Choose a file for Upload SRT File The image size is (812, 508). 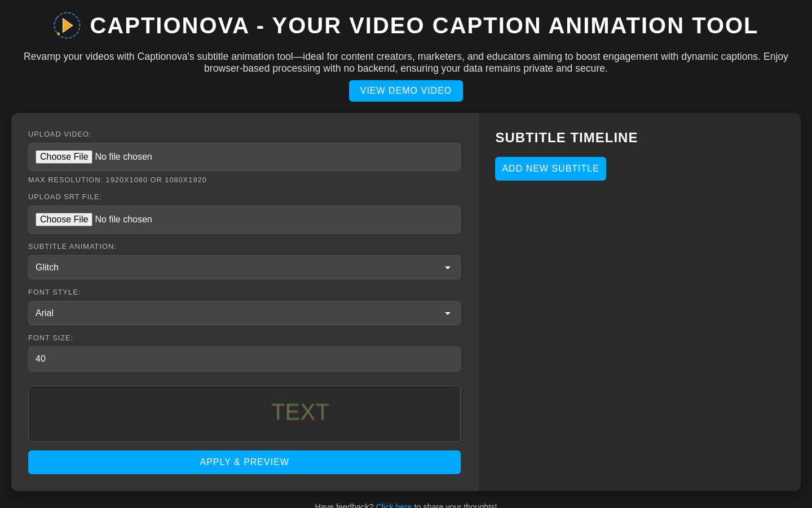pyautogui.click(x=64, y=220)
